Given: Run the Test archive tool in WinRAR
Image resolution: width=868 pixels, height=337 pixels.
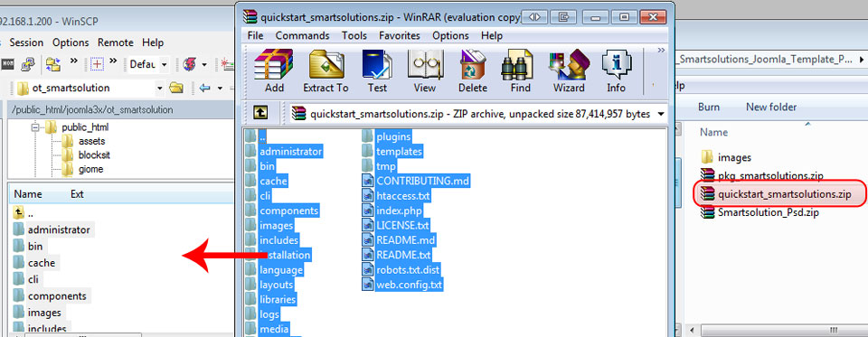Looking at the screenshot, I should (x=378, y=70).
